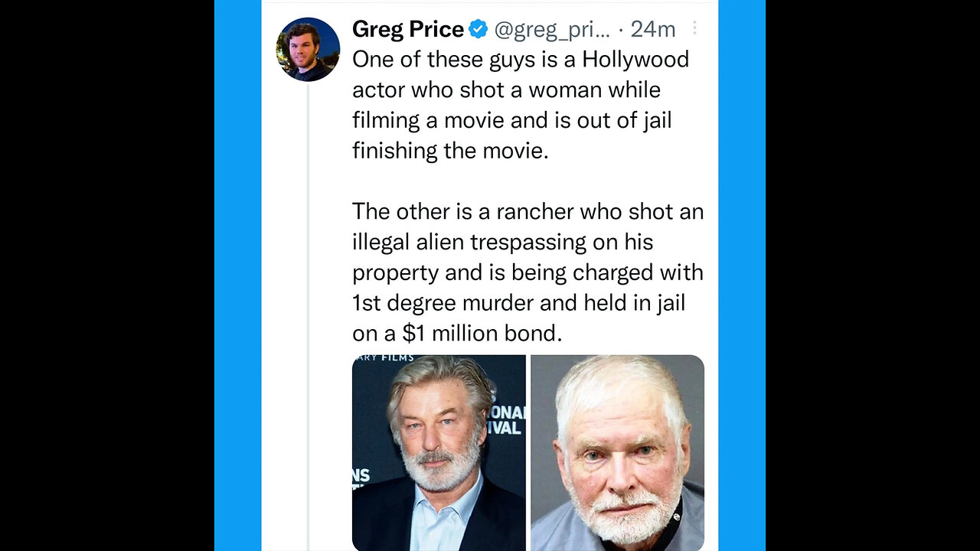Viewport: 980px width, 551px height.
Task: Click the "Greg Price" display name
Action: tap(407, 30)
